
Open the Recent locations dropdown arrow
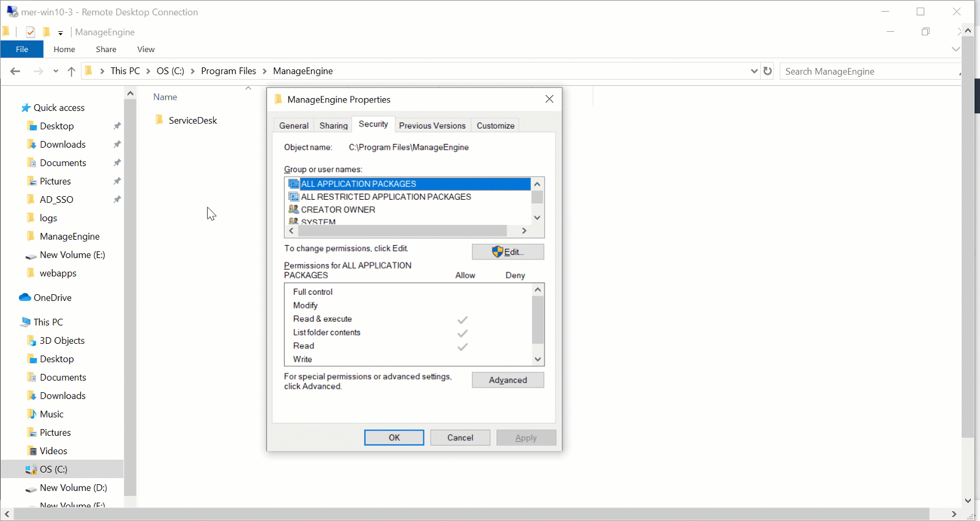pos(56,71)
